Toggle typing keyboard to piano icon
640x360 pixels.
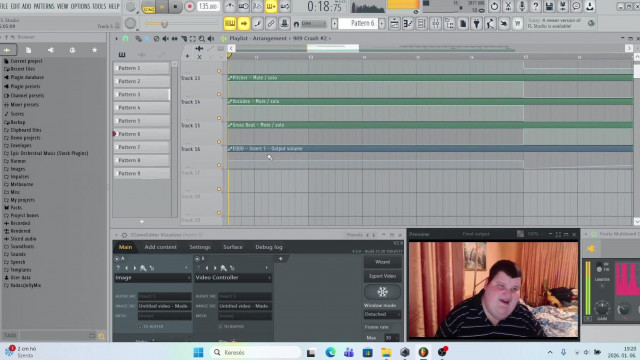point(230,24)
